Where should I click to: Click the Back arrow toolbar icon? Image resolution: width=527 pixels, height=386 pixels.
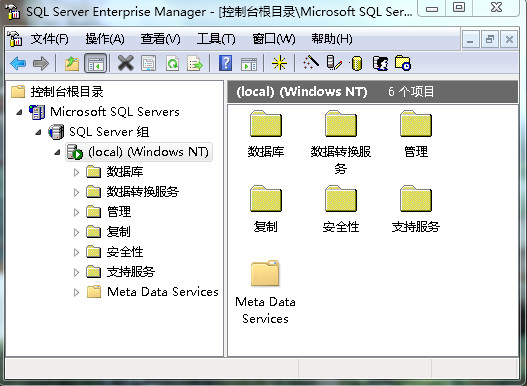18,63
